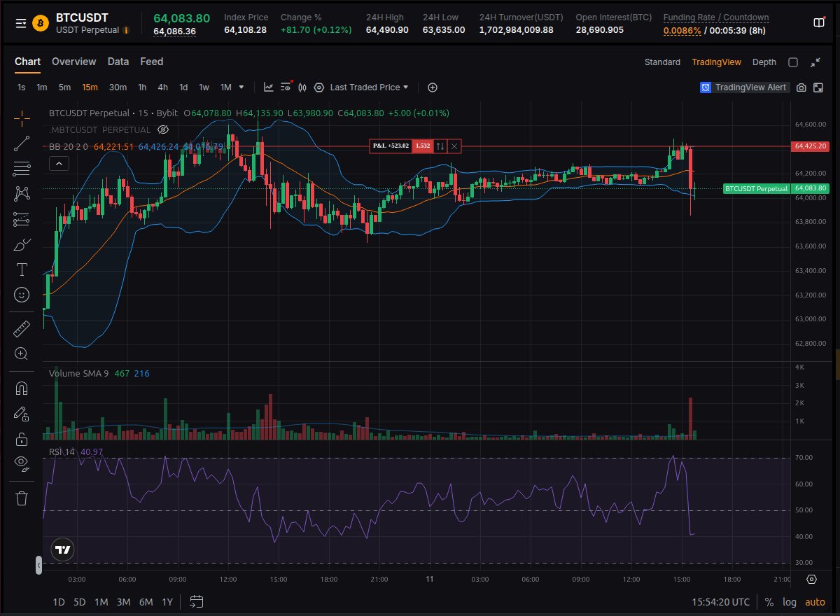Open the candlestick chart type selector
This screenshot has width=840, height=616.
tap(303, 87)
